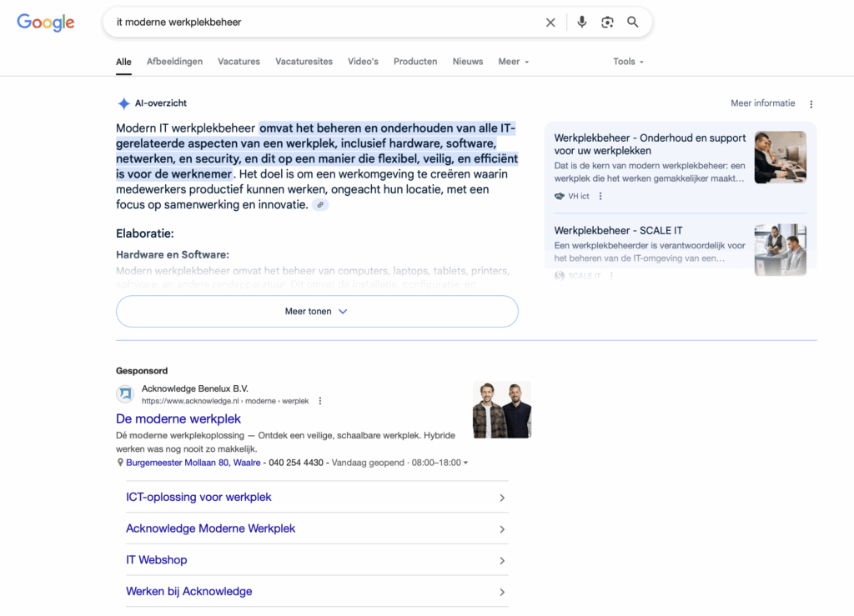
Task: Click the magnifying glass search button
Action: 632,22
